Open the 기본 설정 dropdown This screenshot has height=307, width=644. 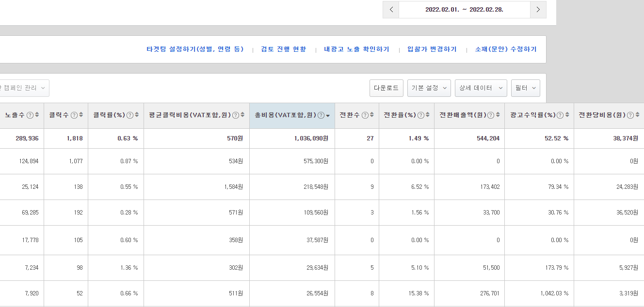pyautogui.click(x=429, y=88)
